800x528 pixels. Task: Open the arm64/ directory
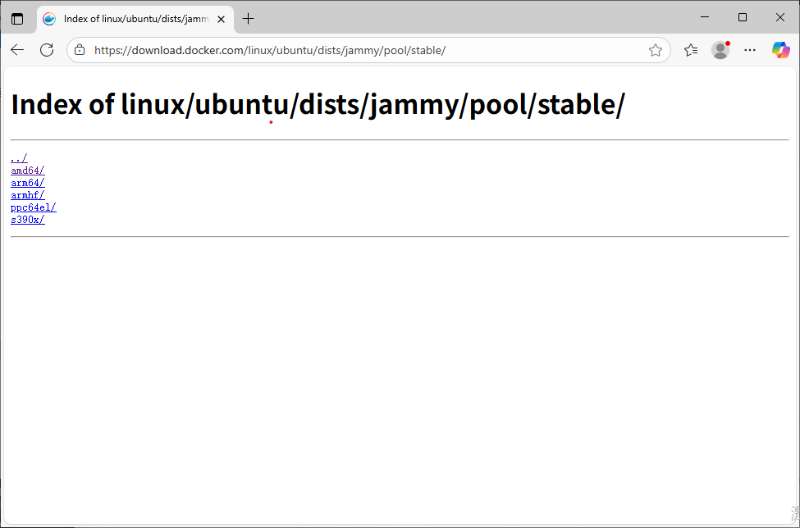pos(28,183)
